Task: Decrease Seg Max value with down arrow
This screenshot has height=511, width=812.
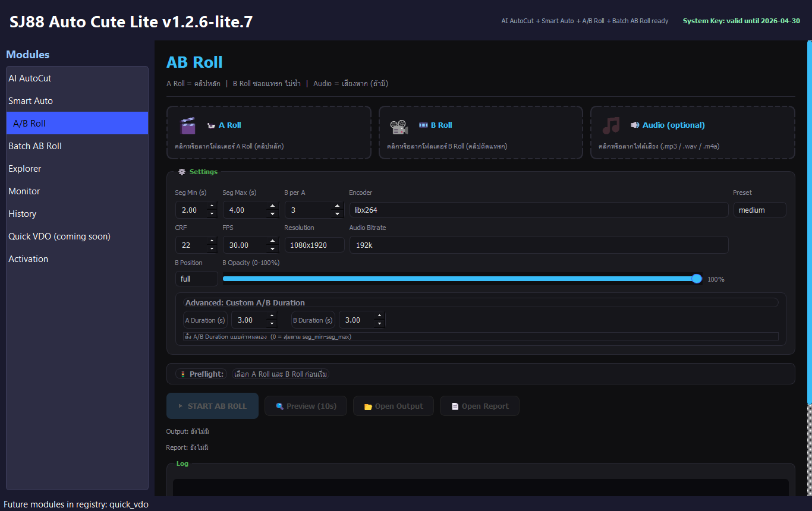Action: click(x=272, y=214)
